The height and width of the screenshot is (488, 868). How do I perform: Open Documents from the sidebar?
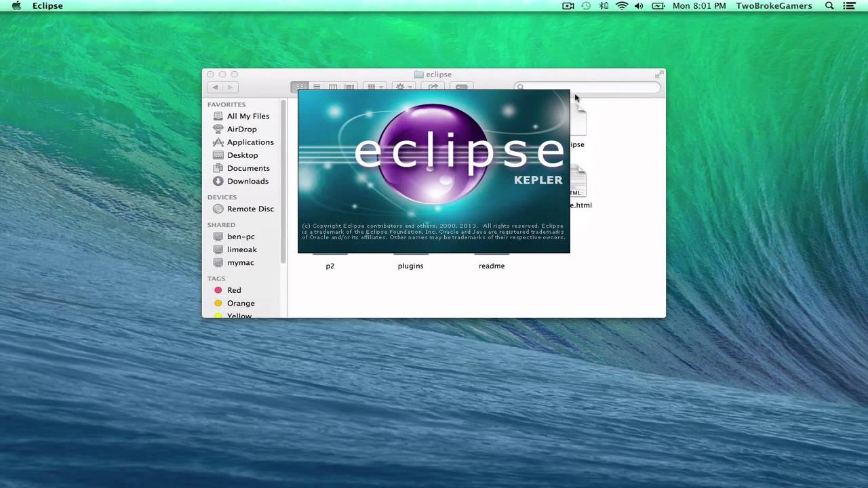241,168
